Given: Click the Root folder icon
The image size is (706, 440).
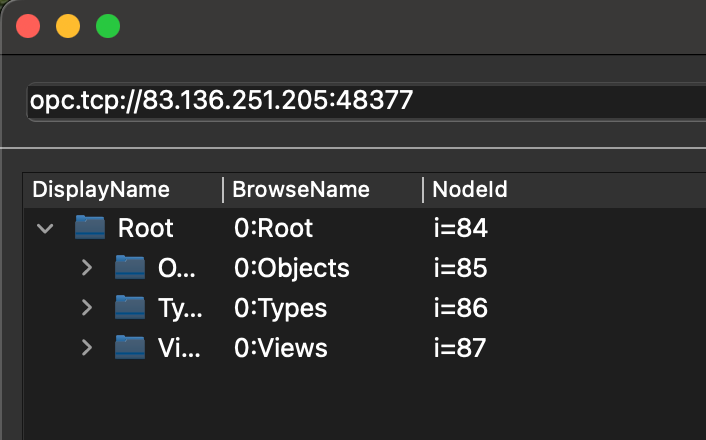Looking at the screenshot, I should 90,227.
